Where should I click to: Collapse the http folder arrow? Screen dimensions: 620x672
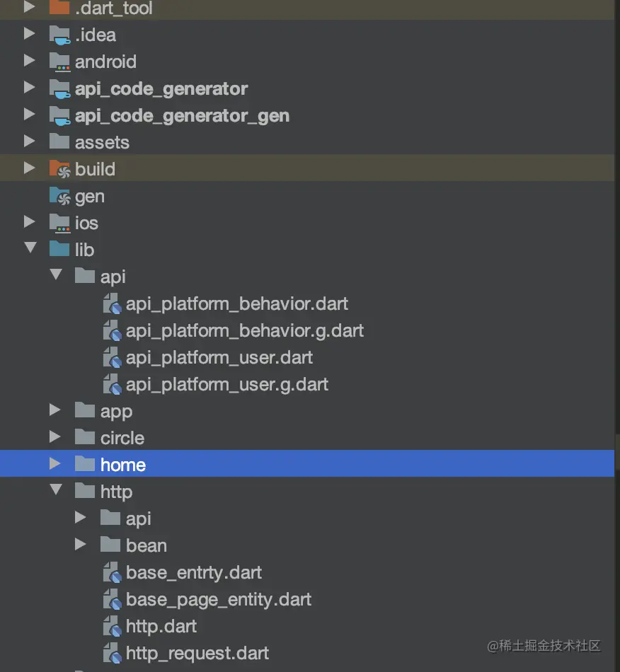point(55,491)
